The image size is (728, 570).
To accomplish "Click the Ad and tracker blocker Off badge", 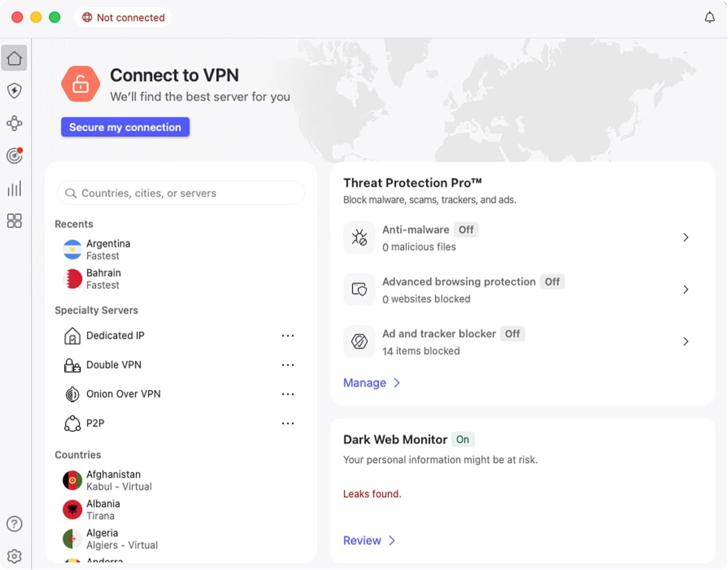I will point(512,333).
